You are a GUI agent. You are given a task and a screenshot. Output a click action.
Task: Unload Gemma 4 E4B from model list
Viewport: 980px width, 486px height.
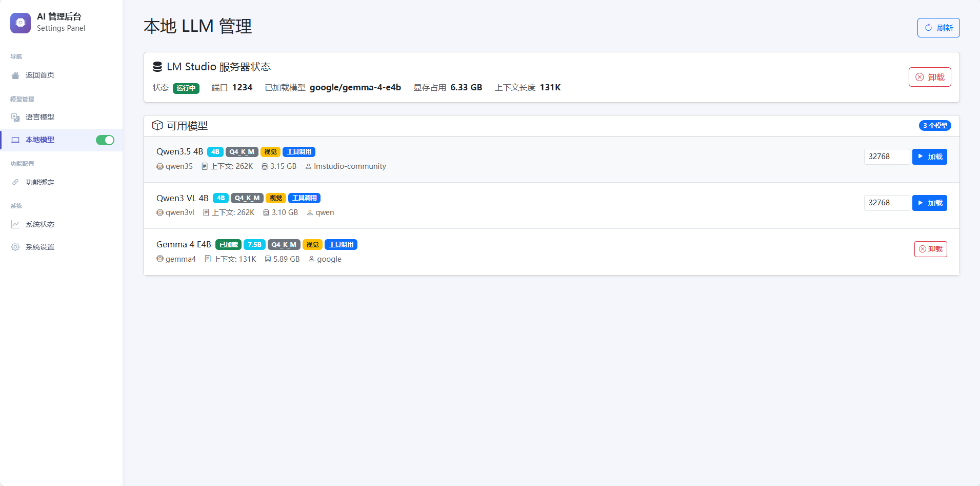(930, 249)
